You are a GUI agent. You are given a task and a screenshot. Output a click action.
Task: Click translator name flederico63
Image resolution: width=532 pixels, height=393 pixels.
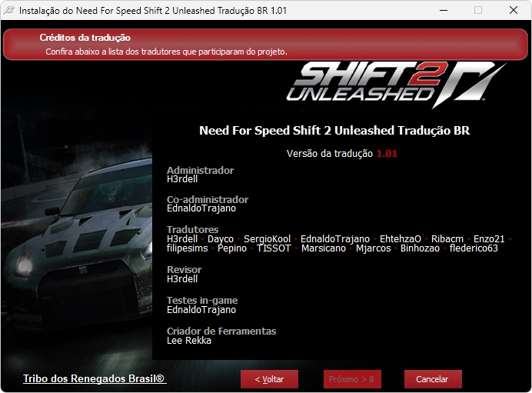click(474, 248)
